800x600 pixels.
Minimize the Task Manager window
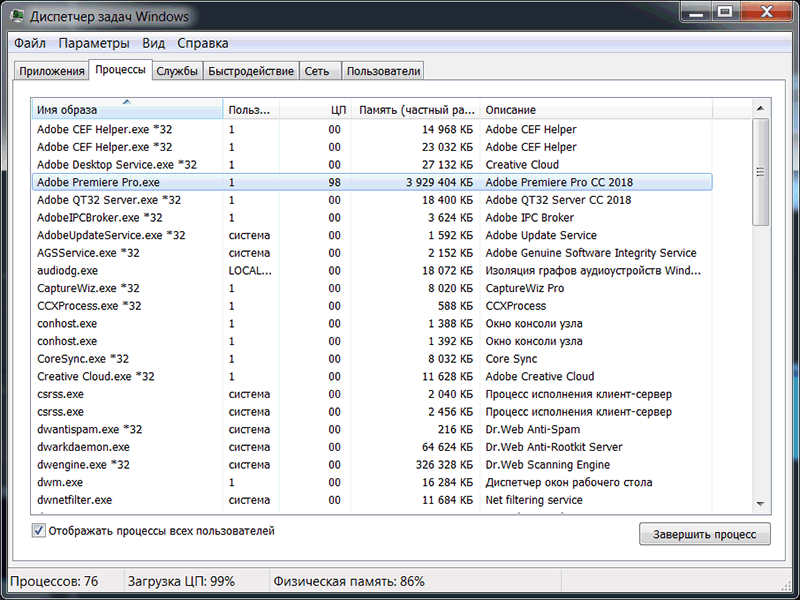696,12
